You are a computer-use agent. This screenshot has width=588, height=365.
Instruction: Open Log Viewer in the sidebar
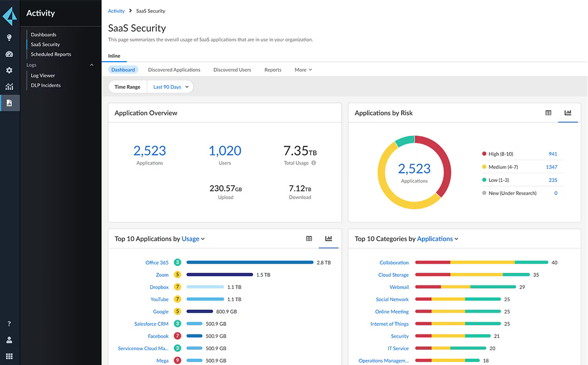(43, 75)
